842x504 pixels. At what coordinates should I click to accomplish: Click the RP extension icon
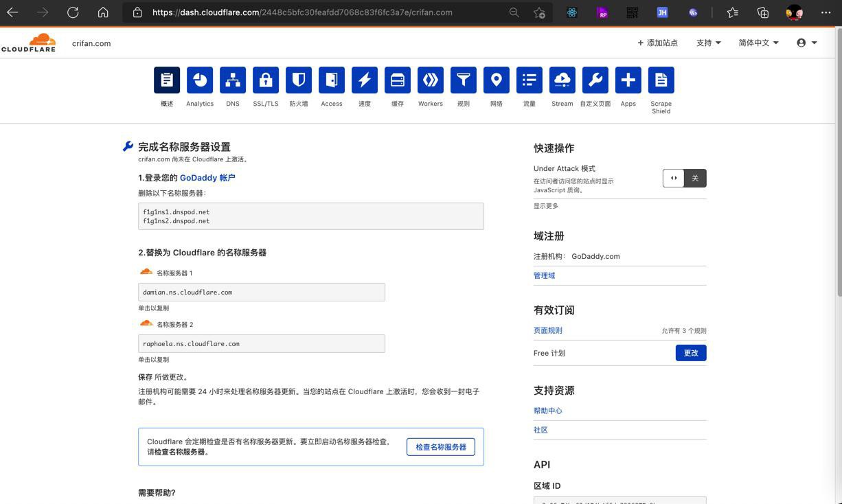[602, 12]
